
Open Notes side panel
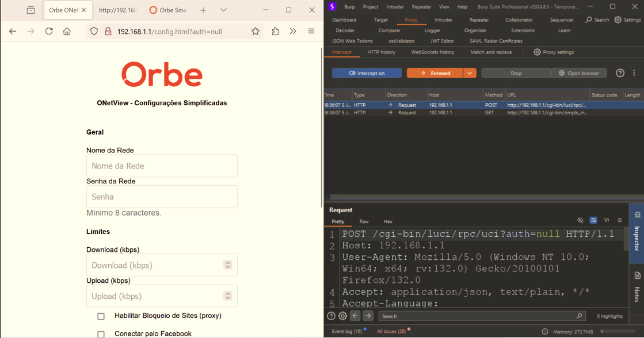637,288
